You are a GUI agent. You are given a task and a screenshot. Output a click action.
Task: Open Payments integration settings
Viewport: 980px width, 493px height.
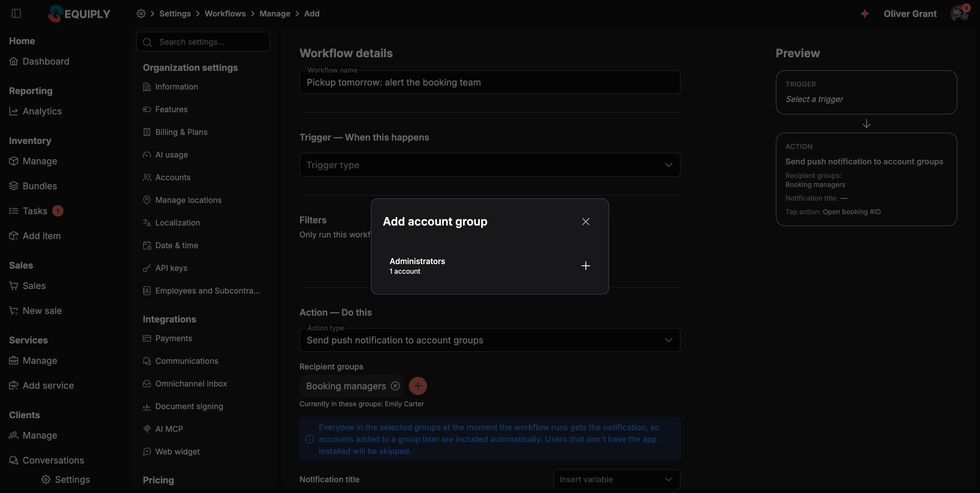click(x=167, y=338)
